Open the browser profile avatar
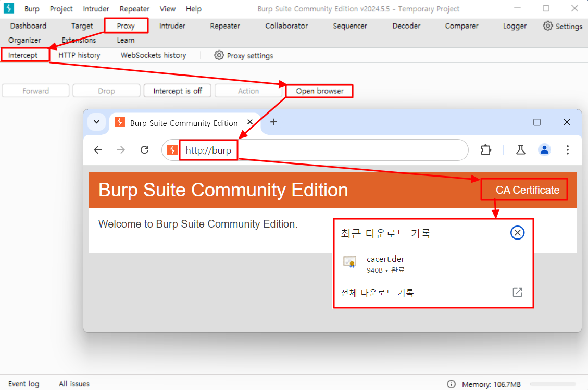 click(x=544, y=150)
